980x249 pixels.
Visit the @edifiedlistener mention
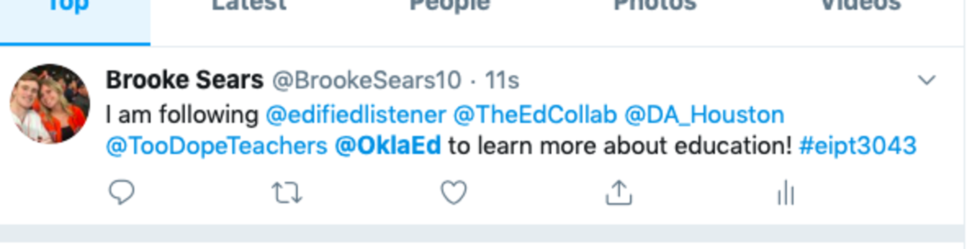356,115
